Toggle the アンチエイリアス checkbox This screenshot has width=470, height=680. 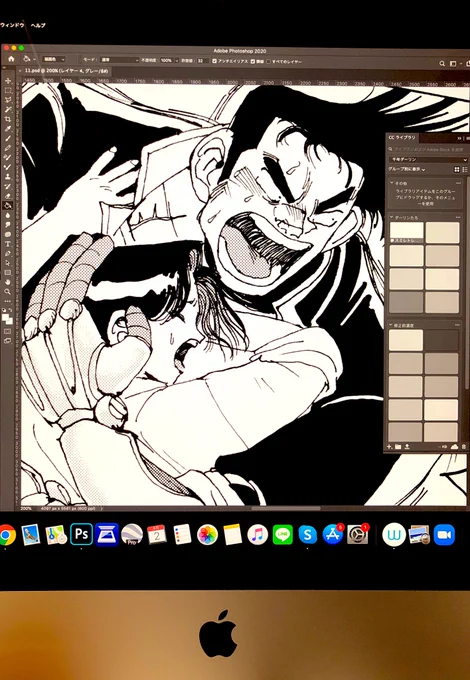(215, 61)
